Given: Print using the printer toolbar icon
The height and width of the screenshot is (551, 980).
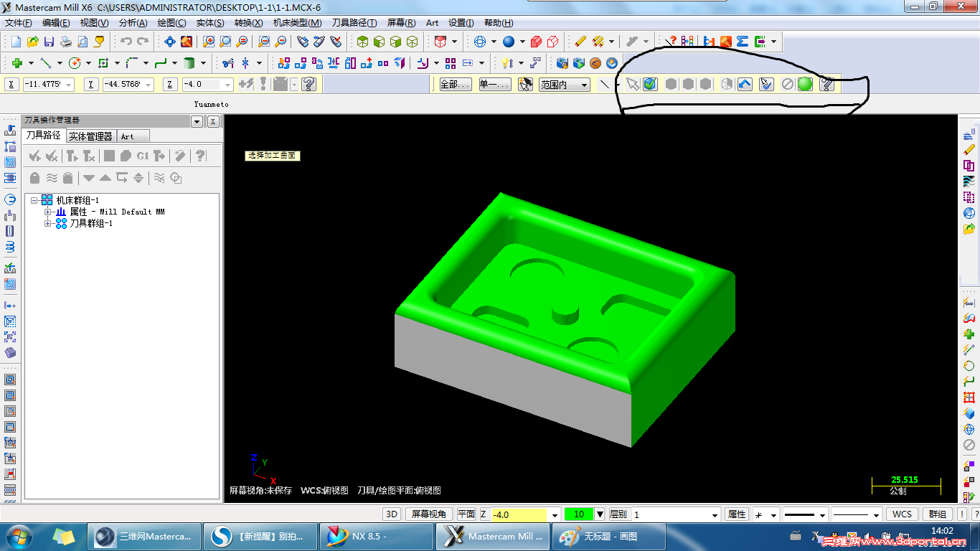Looking at the screenshot, I should 65,42.
